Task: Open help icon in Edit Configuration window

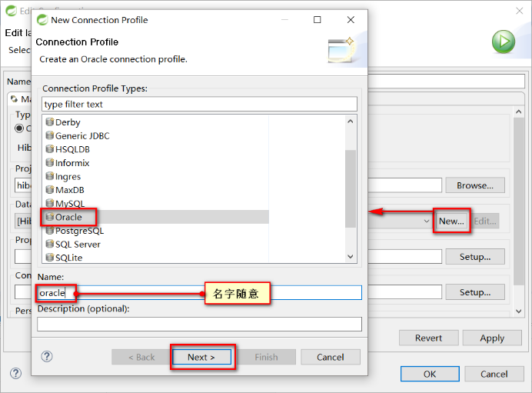Action: coord(15,373)
